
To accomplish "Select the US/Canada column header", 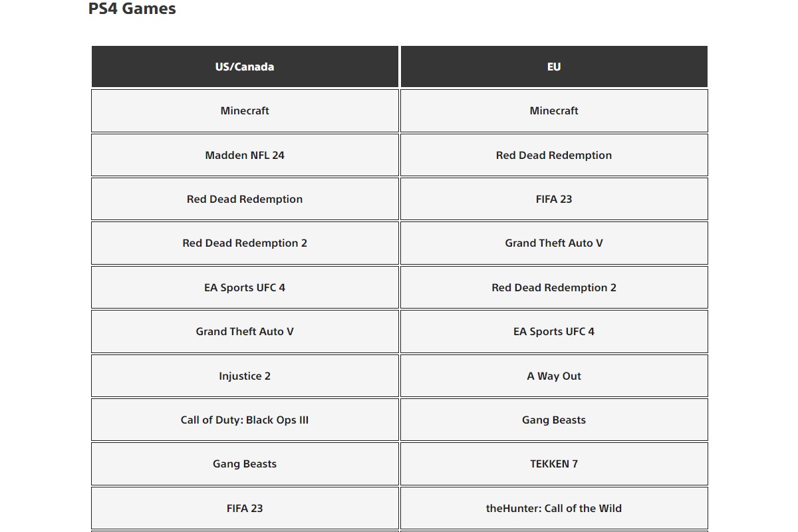I will click(x=245, y=66).
